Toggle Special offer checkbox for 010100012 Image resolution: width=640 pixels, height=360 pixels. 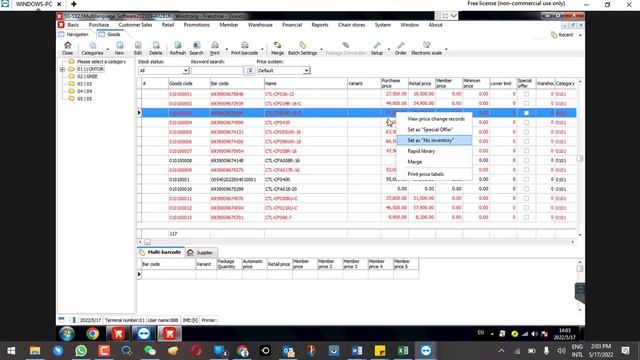(x=526, y=208)
